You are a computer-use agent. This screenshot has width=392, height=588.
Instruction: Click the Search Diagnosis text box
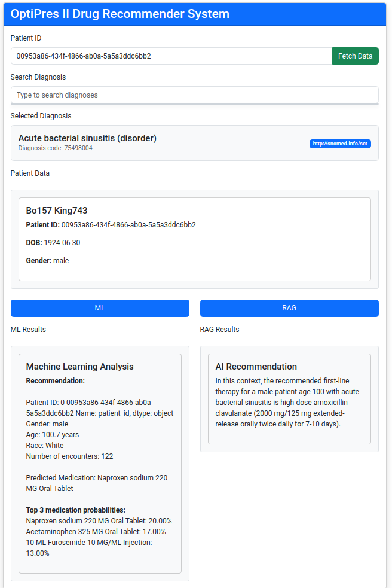[x=194, y=95]
